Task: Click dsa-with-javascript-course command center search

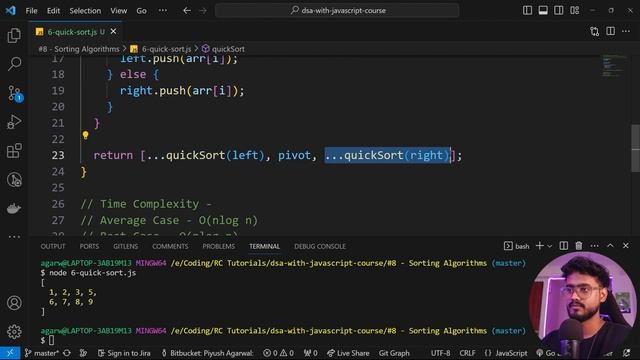Action: point(337,11)
